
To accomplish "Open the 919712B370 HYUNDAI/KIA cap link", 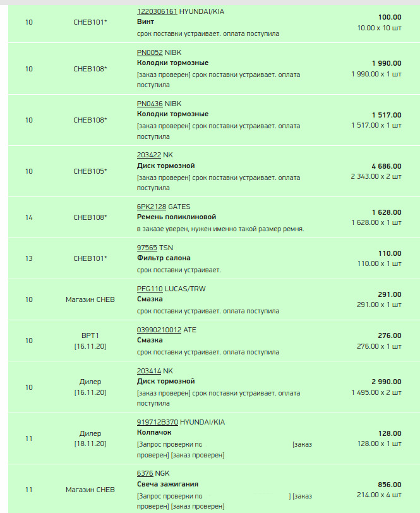I will (157, 422).
